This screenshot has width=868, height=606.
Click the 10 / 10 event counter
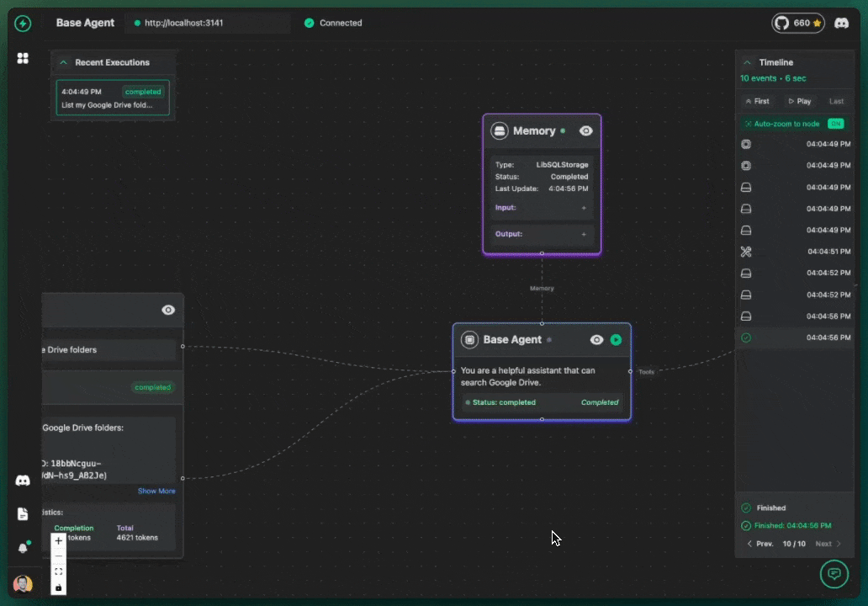(x=794, y=544)
